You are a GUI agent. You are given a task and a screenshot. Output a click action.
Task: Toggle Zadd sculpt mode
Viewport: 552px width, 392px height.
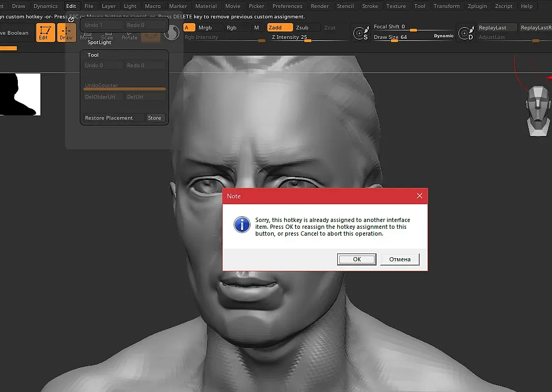tap(280, 27)
